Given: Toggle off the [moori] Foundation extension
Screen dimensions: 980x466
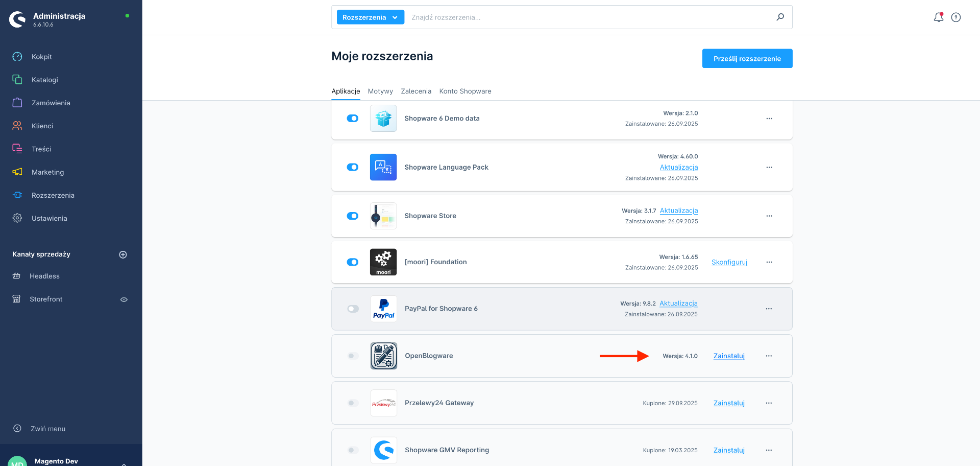Looking at the screenshot, I should pos(353,262).
